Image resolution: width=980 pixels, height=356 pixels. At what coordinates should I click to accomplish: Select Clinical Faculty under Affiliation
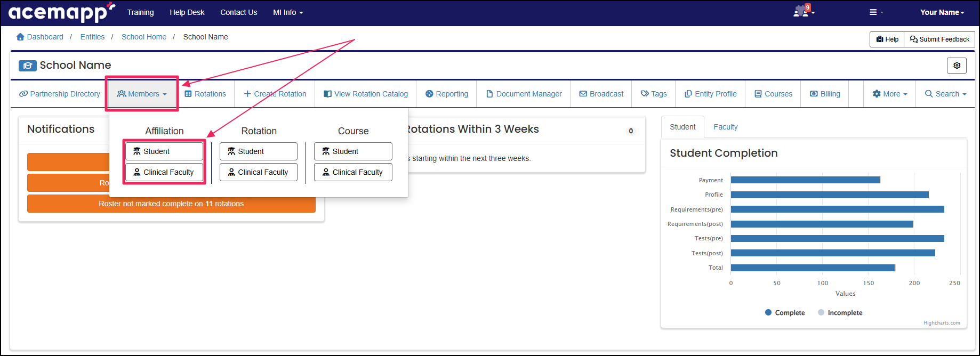pyautogui.click(x=164, y=172)
